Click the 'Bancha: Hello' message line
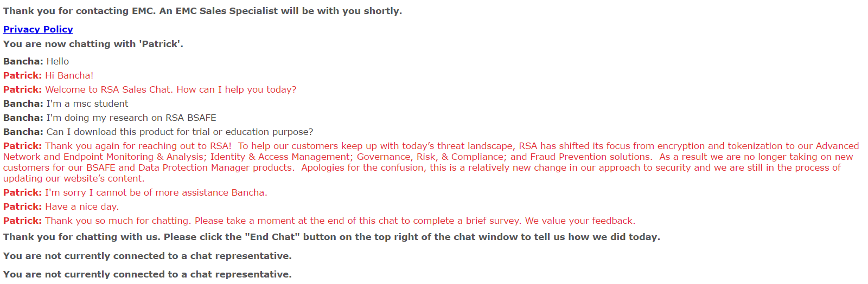The image size is (868, 284). [x=57, y=61]
